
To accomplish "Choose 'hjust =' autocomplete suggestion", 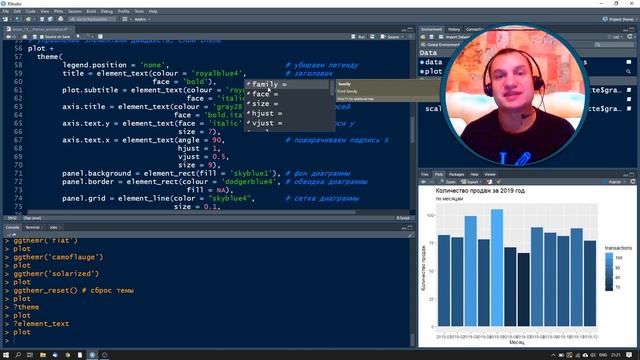I will (288, 113).
